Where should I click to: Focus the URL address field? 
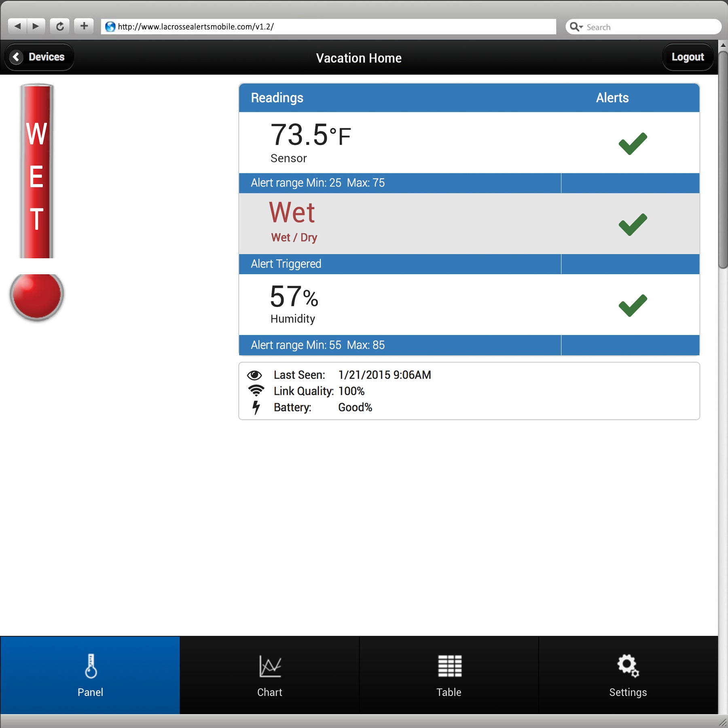tap(328, 27)
